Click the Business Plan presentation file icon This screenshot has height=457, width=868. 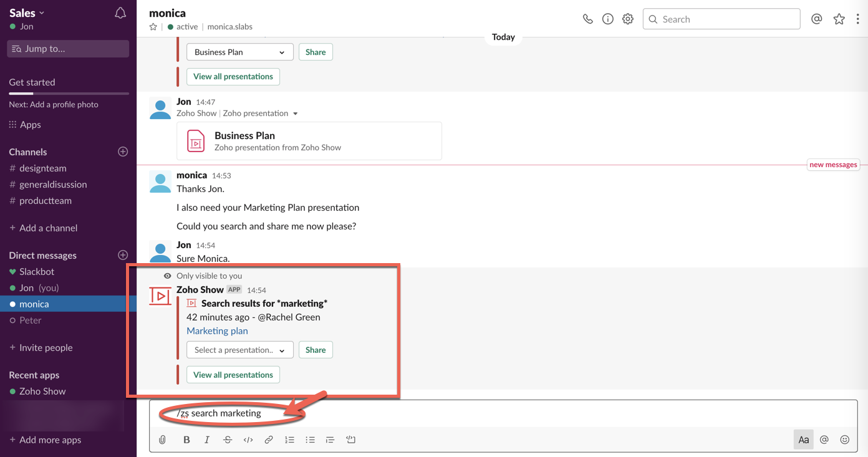coord(196,141)
